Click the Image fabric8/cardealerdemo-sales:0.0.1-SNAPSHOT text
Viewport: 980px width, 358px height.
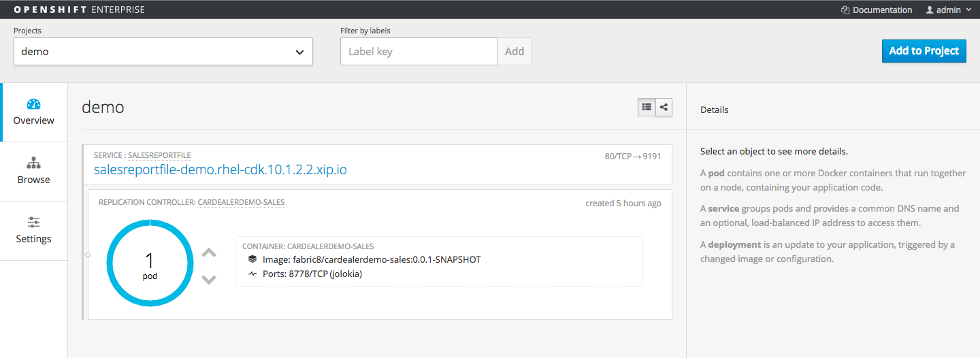coord(372,259)
